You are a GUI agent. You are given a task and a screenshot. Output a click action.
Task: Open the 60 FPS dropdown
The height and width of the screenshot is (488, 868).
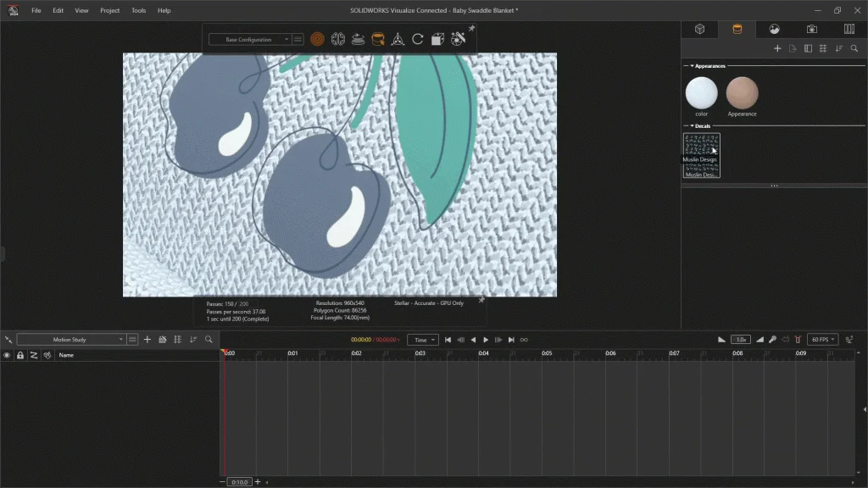coord(821,340)
